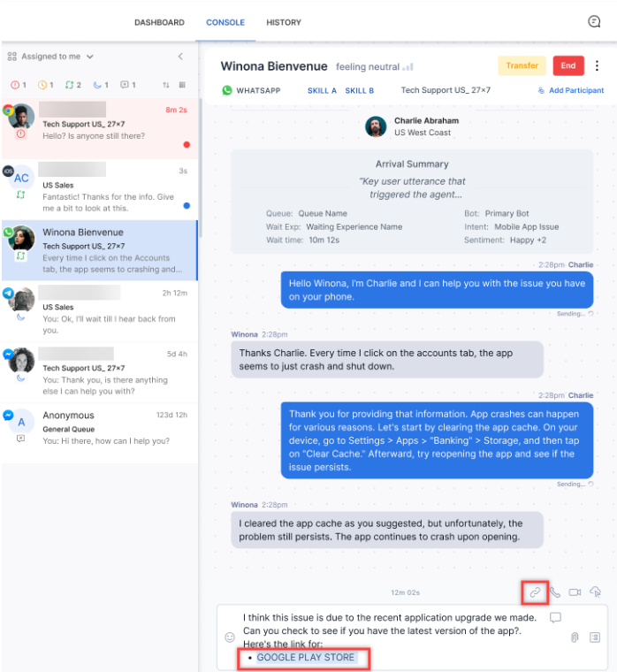Image resolution: width=617 pixels, height=672 pixels.
Task: Open canned responses template icon
Action: pos(595,638)
